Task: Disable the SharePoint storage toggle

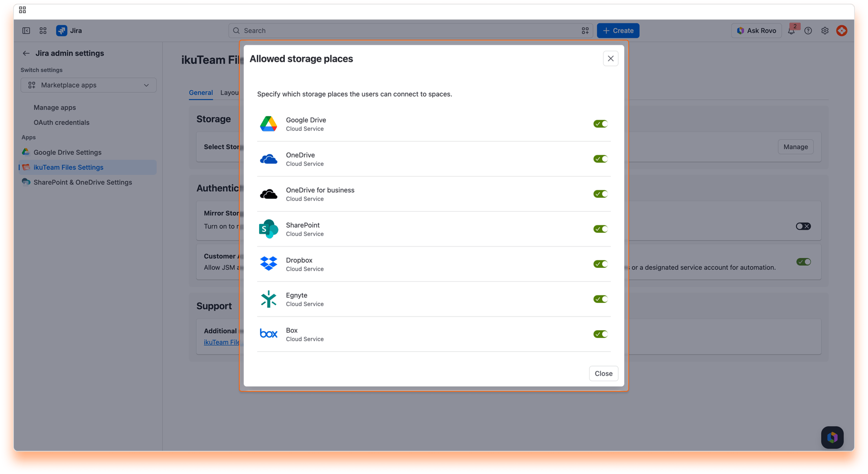Action: [600, 229]
